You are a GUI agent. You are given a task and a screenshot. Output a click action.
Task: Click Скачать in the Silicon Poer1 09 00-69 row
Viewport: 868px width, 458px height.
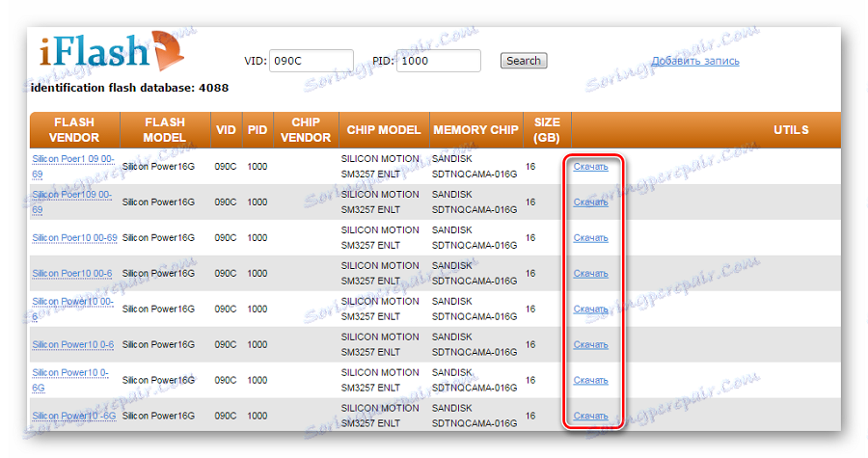click(x=590, y=167)
